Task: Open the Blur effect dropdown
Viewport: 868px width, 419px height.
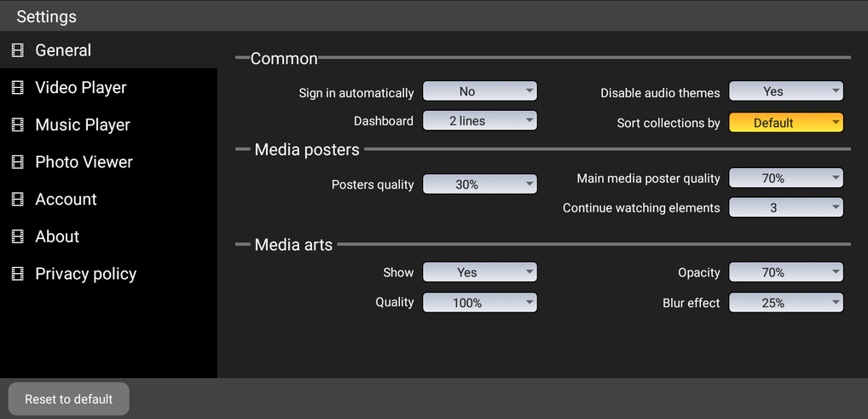Action: pos(785,303)
